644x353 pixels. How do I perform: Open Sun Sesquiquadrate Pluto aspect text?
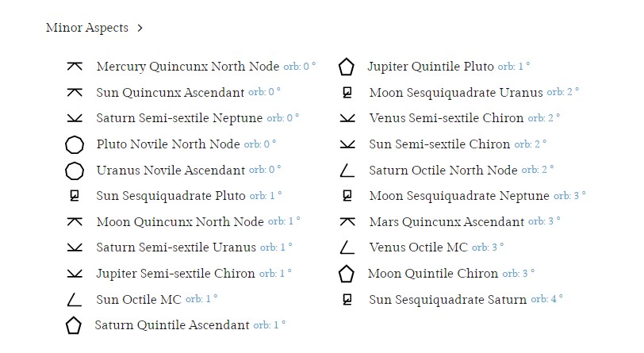pos(171,196)
